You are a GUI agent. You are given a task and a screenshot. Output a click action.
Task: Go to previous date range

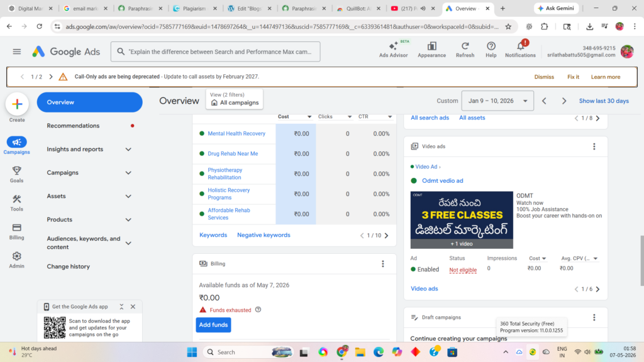(544, 101)
